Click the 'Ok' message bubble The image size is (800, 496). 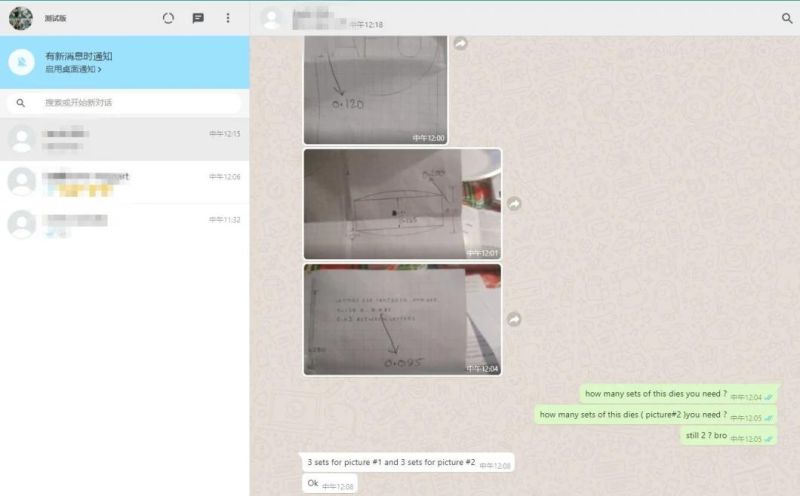click(330, 483)
